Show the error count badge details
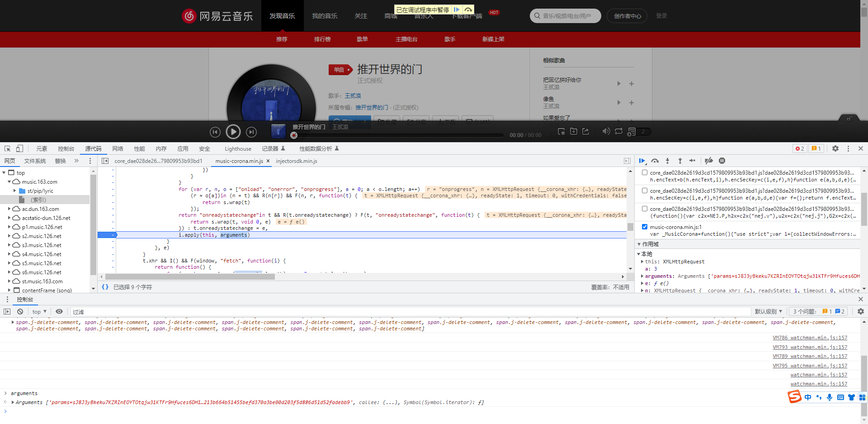This screenshot has width=868, height=424. 800,148
